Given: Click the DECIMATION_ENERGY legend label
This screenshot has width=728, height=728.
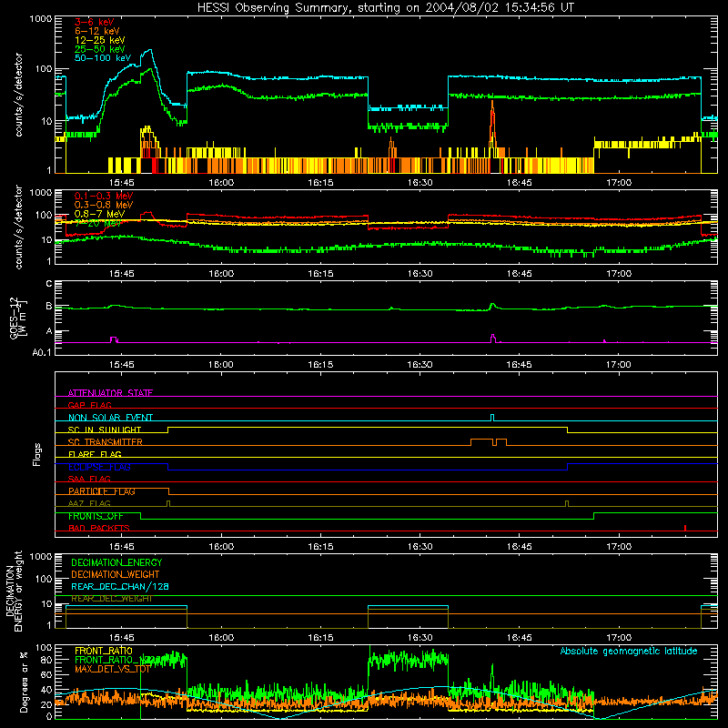Looking at the screenshot, I should point(116,562).
